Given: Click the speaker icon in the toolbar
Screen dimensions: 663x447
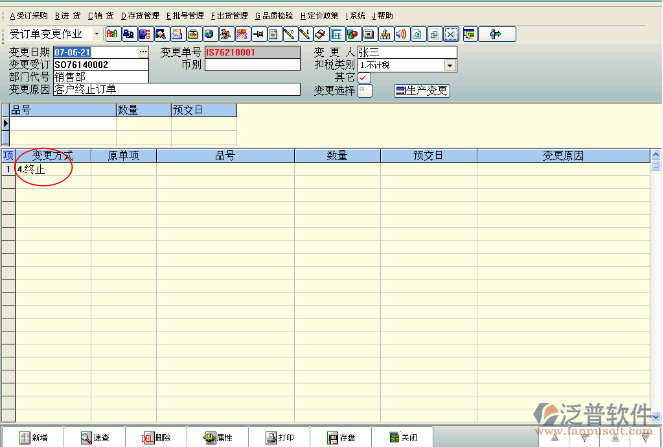Looking at the screenshot, I should 400,34.
